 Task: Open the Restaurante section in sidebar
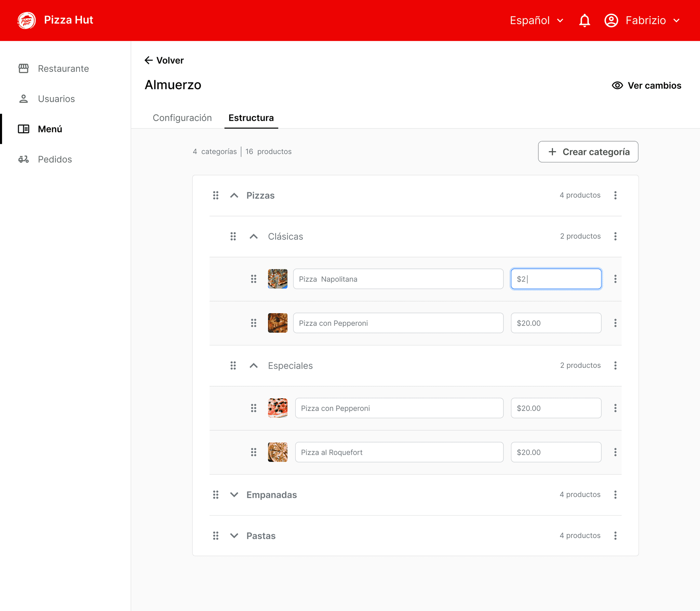pos(63,69)
